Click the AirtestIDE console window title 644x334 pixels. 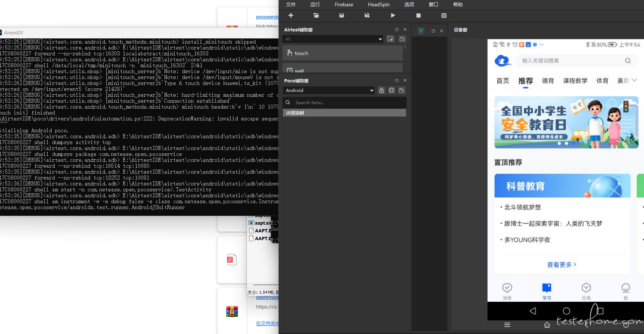[x=14, y=33]
